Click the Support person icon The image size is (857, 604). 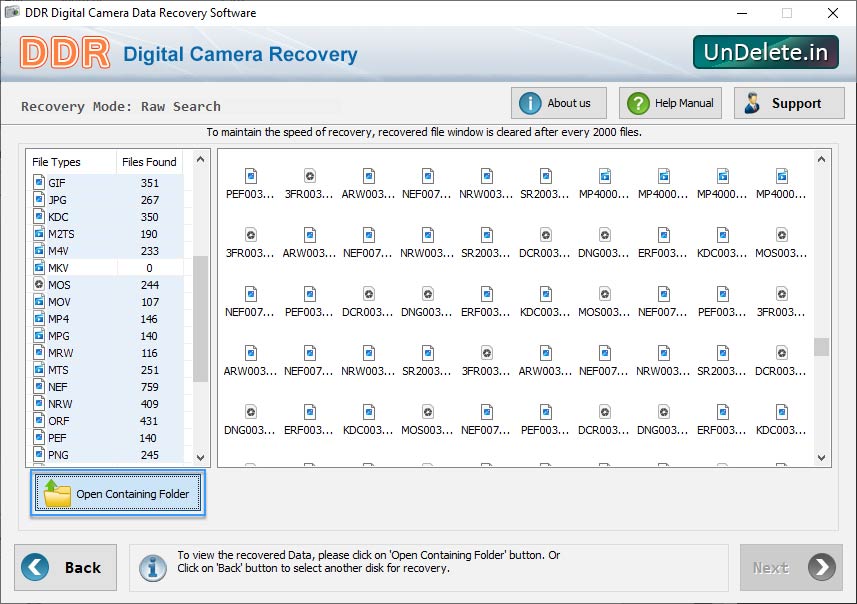point(753,103)
